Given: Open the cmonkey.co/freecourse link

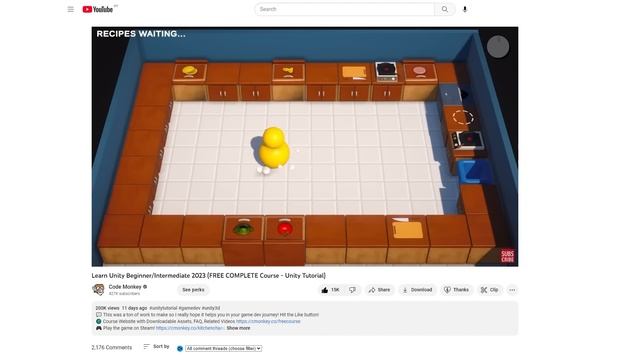Looking at the screenshot, I should 268,321.
